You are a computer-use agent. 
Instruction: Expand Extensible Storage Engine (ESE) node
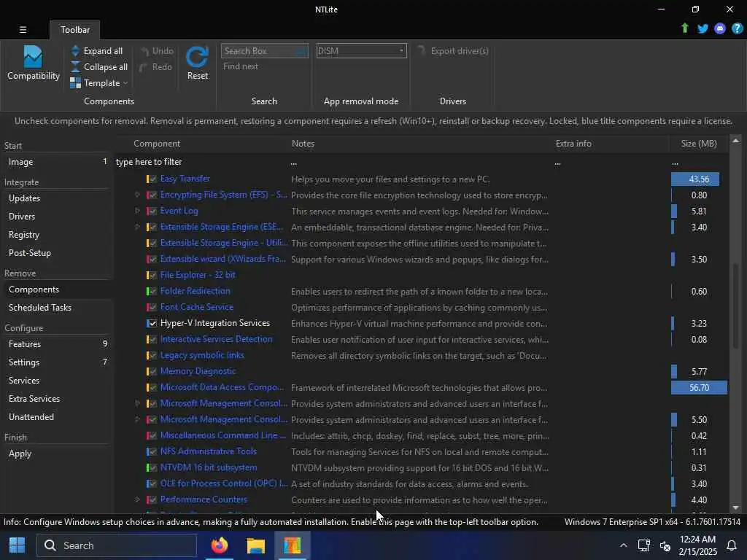click(137, 227)
